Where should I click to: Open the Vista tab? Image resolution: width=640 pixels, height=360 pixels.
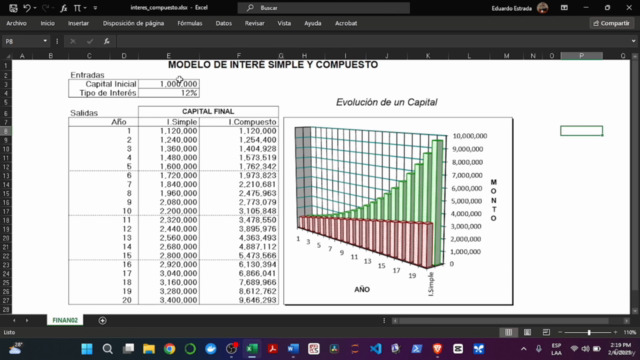(284, 23)
